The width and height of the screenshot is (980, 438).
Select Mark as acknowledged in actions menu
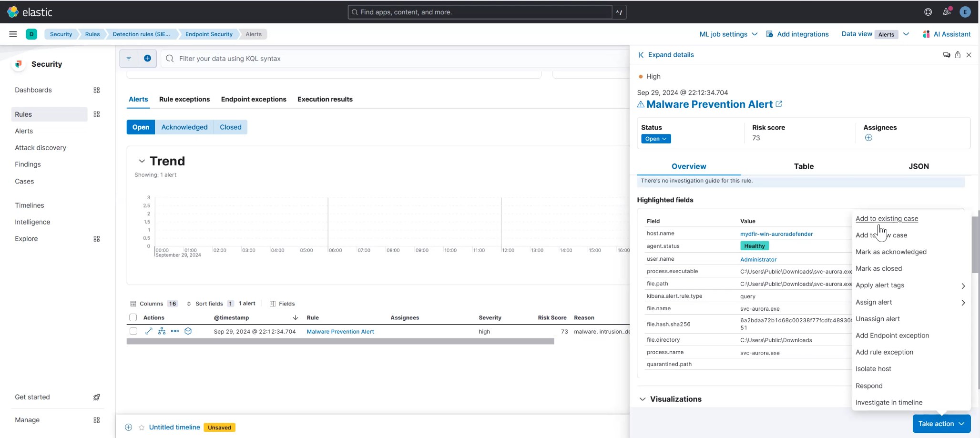(891, 252)
